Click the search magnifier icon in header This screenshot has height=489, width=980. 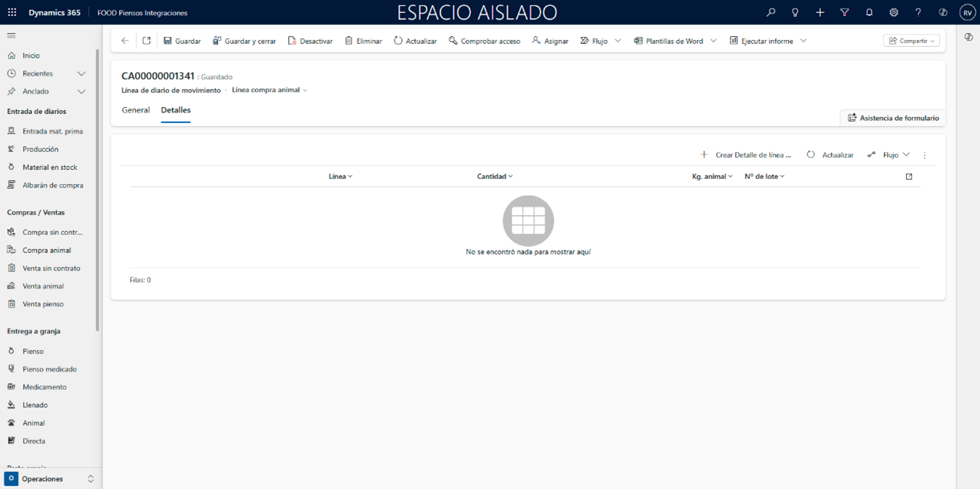(770, 13)
